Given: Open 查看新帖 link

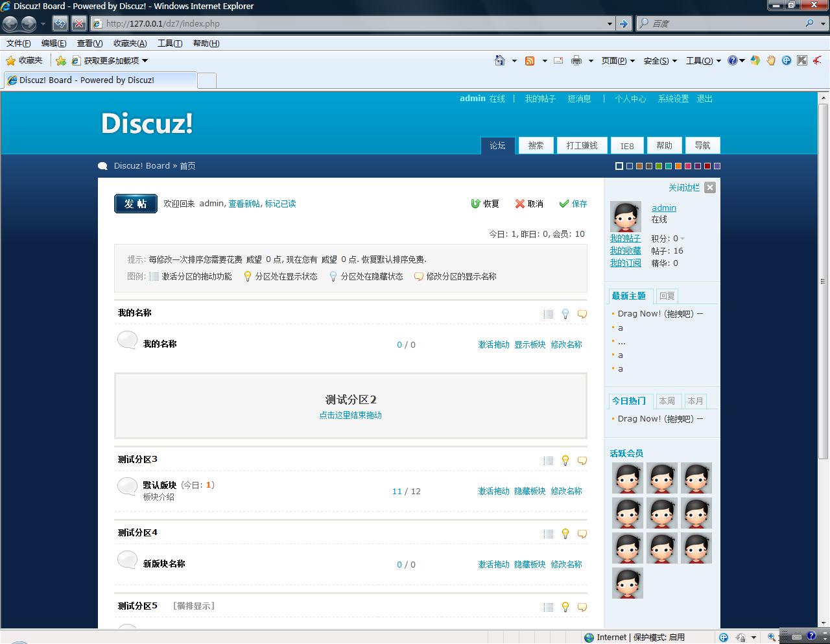Looking at the screenshot, I should click(x=244, y=204).
